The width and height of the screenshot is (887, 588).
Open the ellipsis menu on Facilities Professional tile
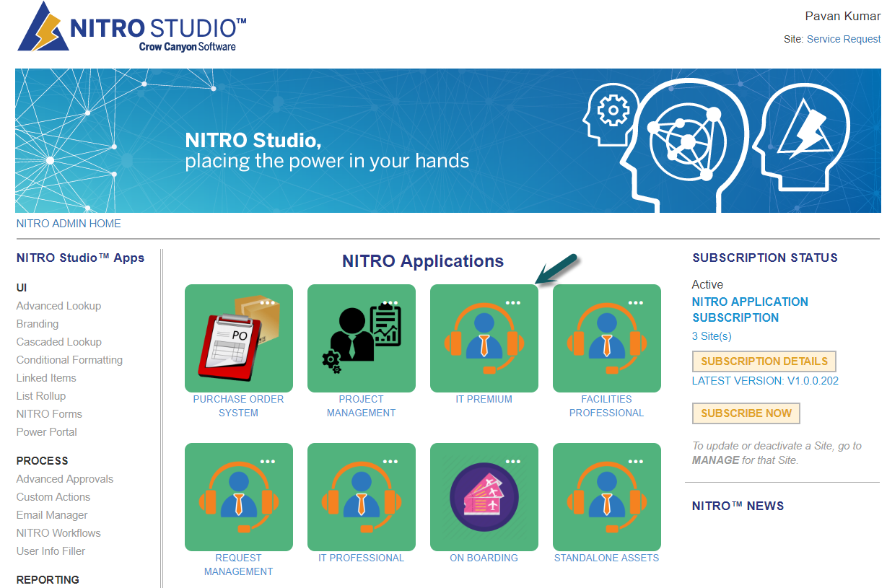[636, 303]
